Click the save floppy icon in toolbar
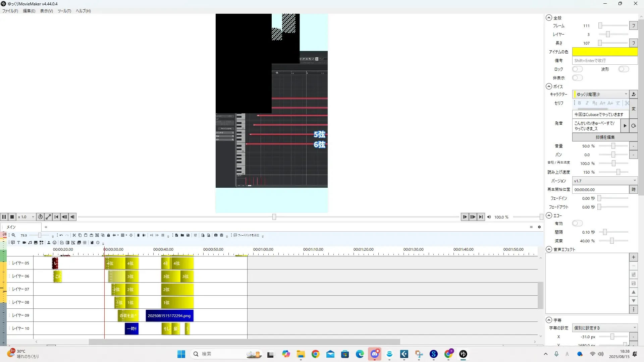This screenshot has height=362, width=644. pyautogui.click(x=188, y=235)
